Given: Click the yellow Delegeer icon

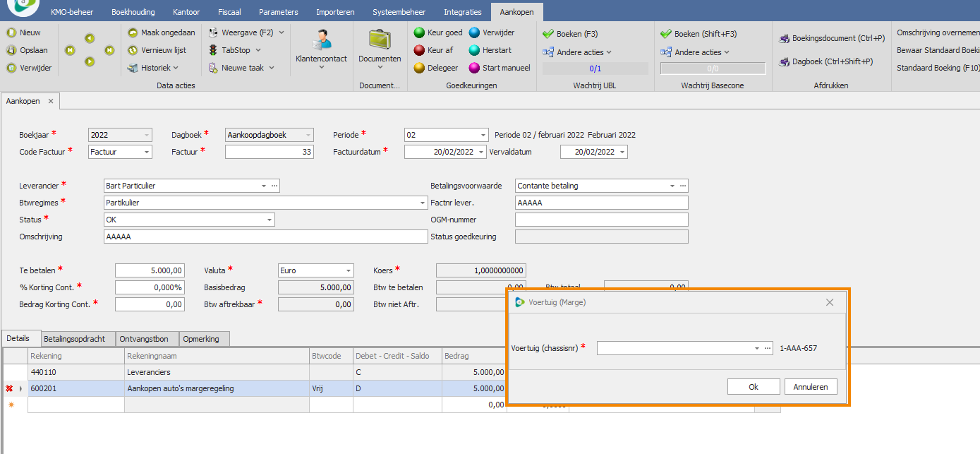Looking at the screenshot, I should [x=419, y=68].
